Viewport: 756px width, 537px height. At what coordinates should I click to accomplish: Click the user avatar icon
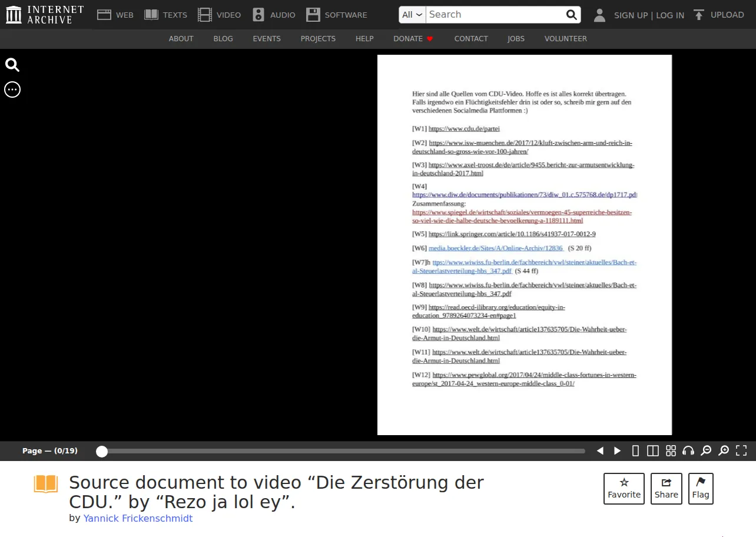pos(599,15)
